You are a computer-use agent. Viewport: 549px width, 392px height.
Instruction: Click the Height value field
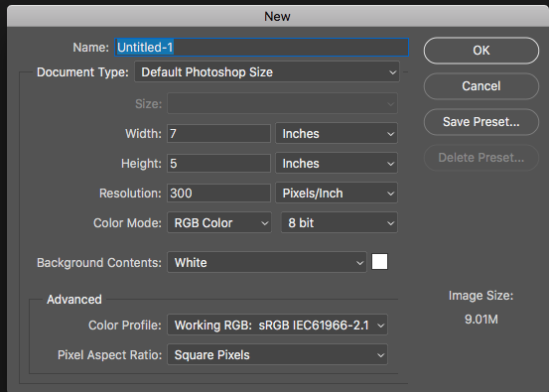point(218,163)
